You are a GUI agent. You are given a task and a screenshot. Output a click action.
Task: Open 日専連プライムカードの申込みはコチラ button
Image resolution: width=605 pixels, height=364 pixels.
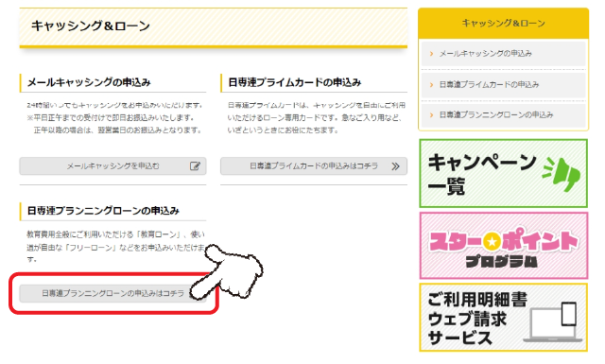point(314,166)
